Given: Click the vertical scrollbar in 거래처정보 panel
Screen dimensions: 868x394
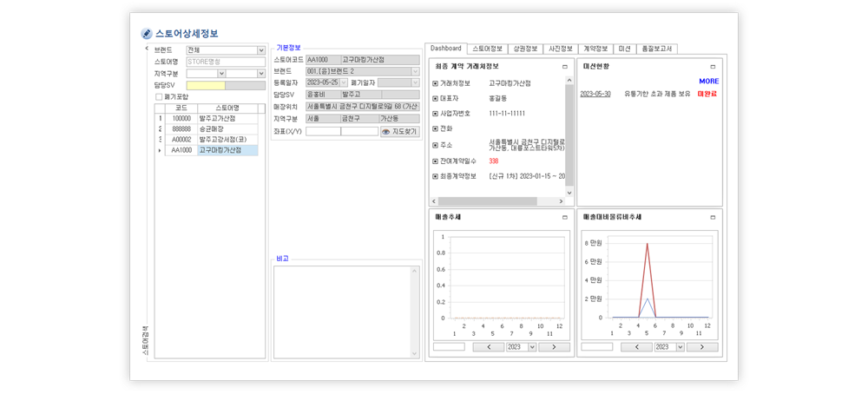Looking at the screenshot, I should click(x=569, y=135).
